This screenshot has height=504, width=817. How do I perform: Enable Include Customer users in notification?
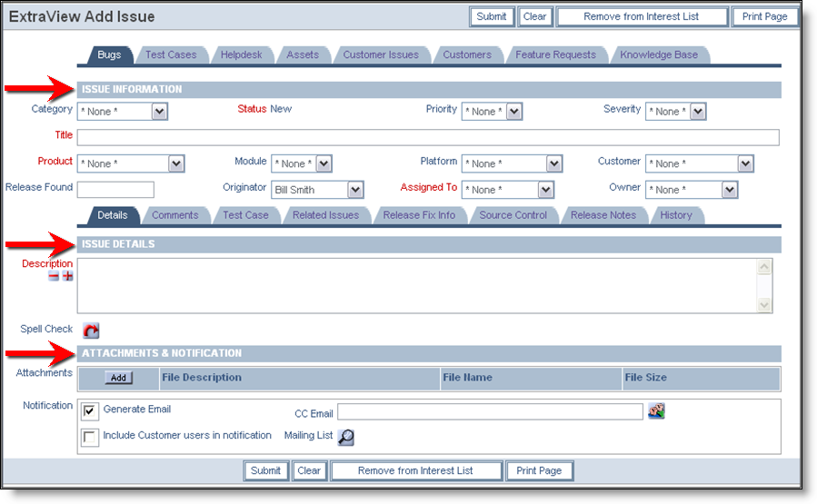tap(90, 437)
